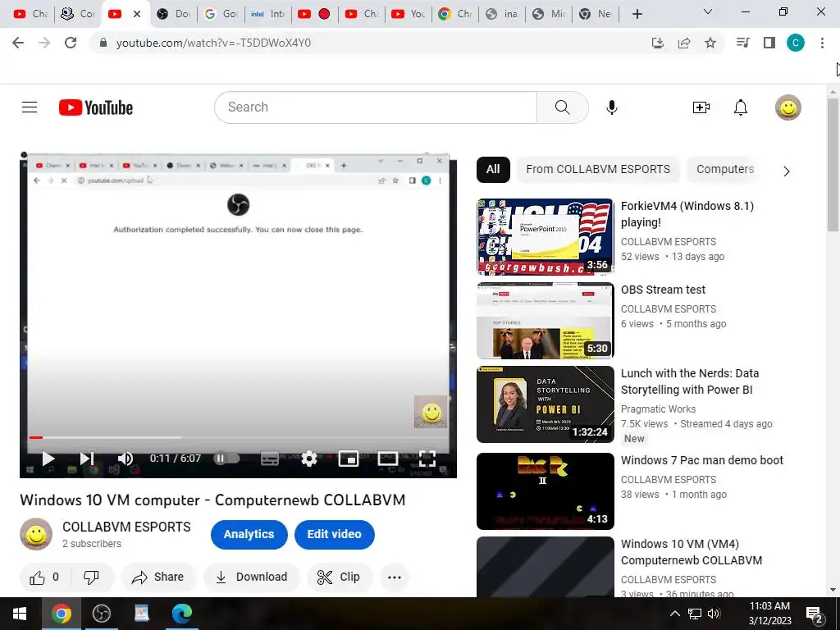Create a Clip from the video

tap(339, 577)
